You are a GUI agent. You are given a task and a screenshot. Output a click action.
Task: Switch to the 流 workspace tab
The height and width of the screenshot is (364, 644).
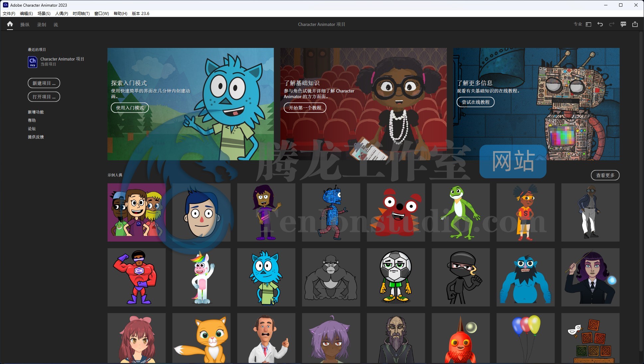pos(56,25)
